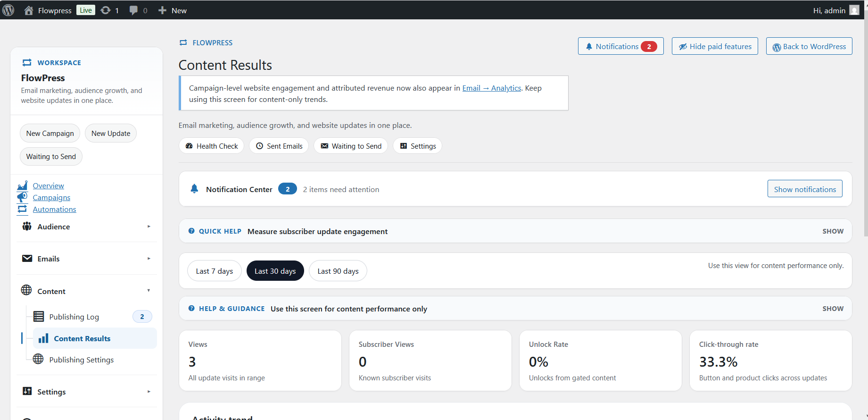Click the Emails envelope icon
The image size is (868, 420).
click(x=27, y=259)
